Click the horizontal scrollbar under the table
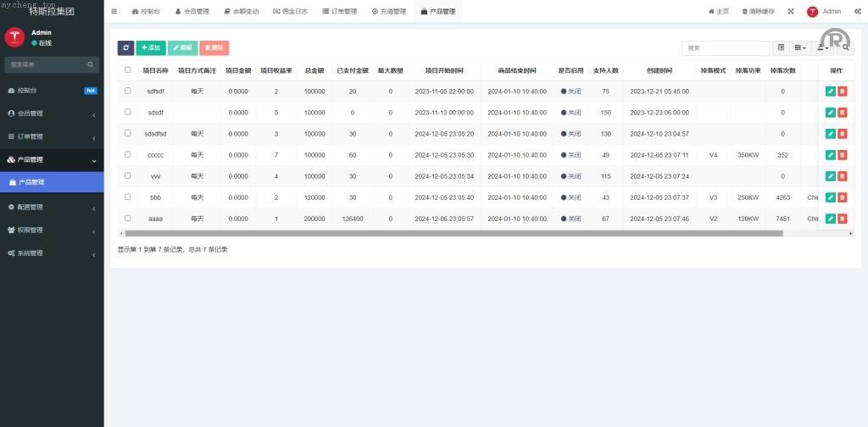The height and width of the screenshot is (427, 868). (x=449, y=233)
